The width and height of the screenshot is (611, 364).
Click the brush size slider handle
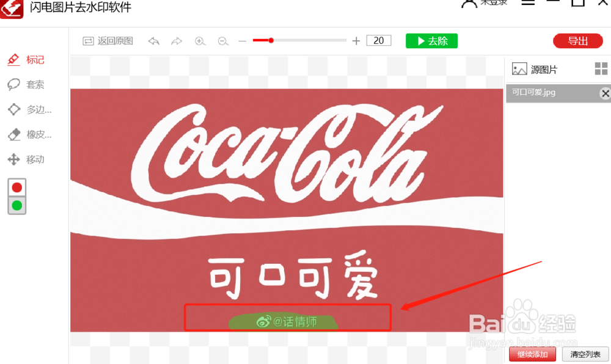click(271, 40)
